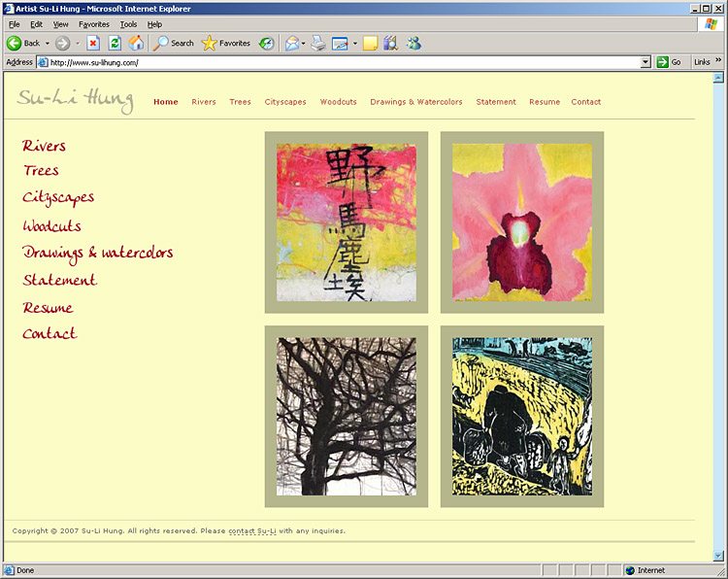The width and height of the screenshot is (728, 579).
Task: Open the Tools menu
Action: [128, 24]
